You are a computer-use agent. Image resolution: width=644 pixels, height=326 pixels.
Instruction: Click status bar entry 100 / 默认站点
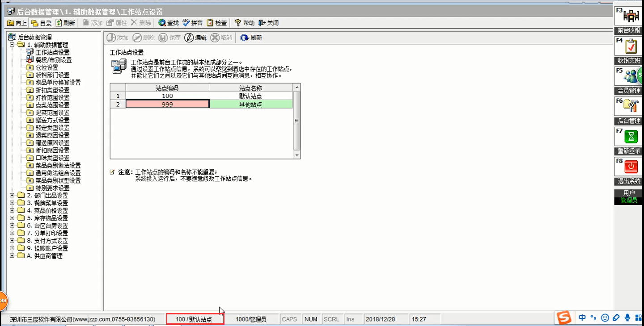tap(195, 319)
